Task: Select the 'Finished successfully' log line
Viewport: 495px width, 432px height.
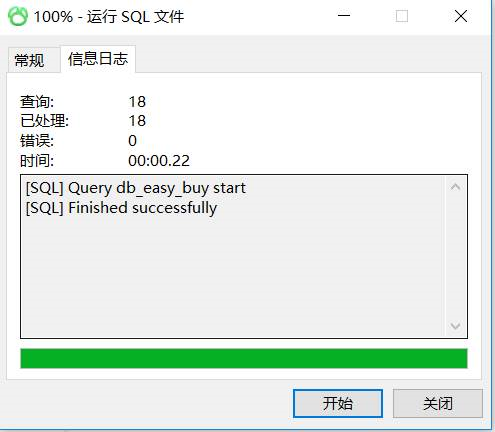Action: [121, 208]
